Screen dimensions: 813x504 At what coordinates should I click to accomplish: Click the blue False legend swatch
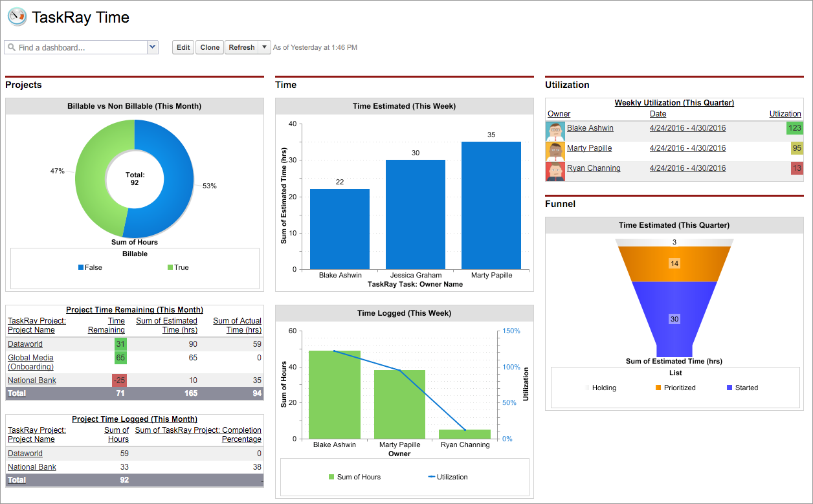[81, 267]
